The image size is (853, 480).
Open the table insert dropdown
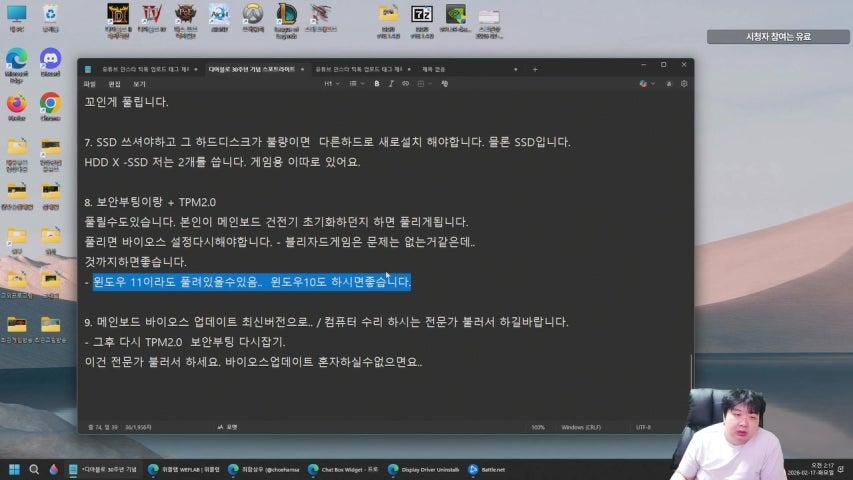(424, 84)
